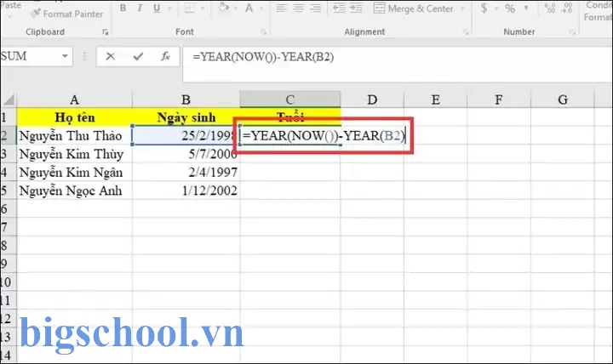Open the Borders dropdown arrow

pyautogui.click(x=203, y=9)
